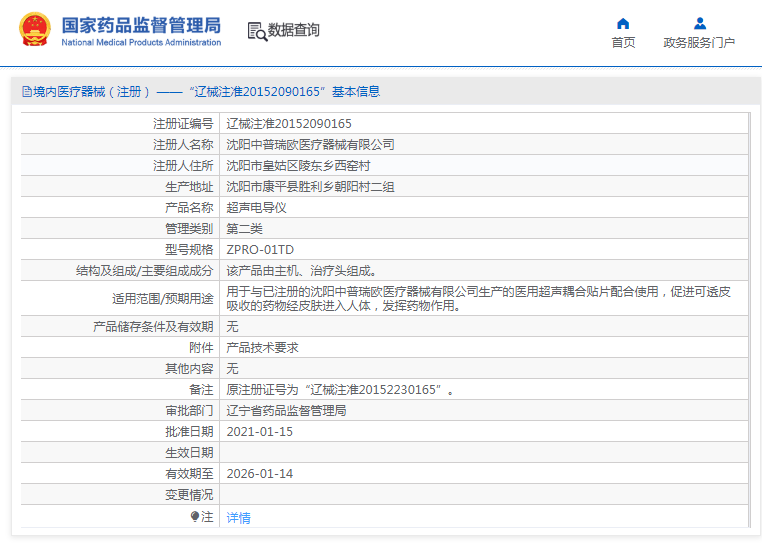Click the lightbulb icon beside 注
The image size is (762, 545).
click(195, 517)
